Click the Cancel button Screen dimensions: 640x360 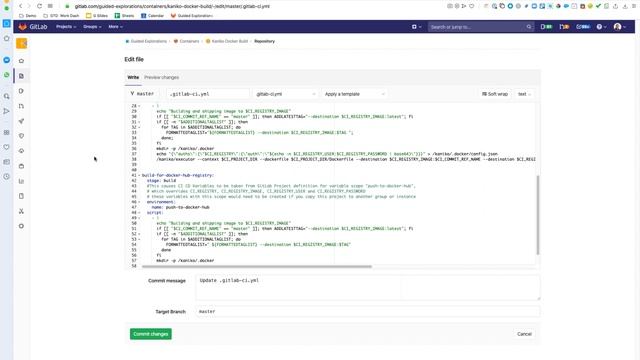click(x=524, y=334)
